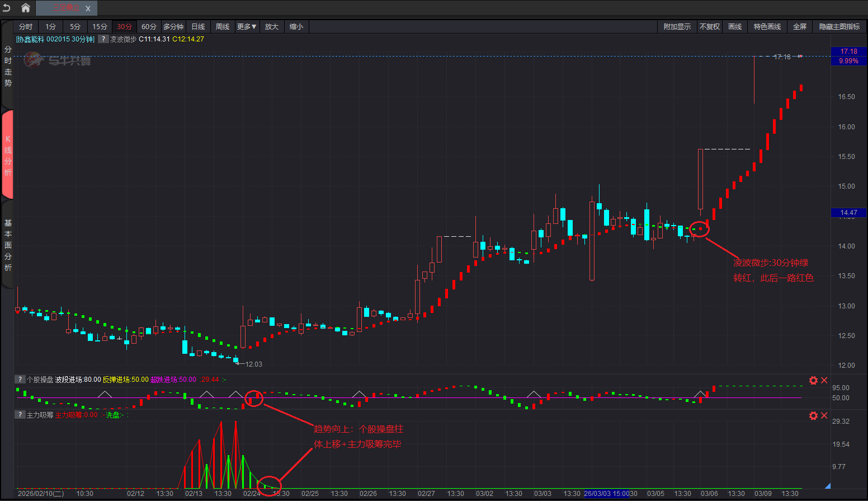Open help for 凌波微步 indicator
This screenshot has width=868, height=501.
[x=103, y=39]
